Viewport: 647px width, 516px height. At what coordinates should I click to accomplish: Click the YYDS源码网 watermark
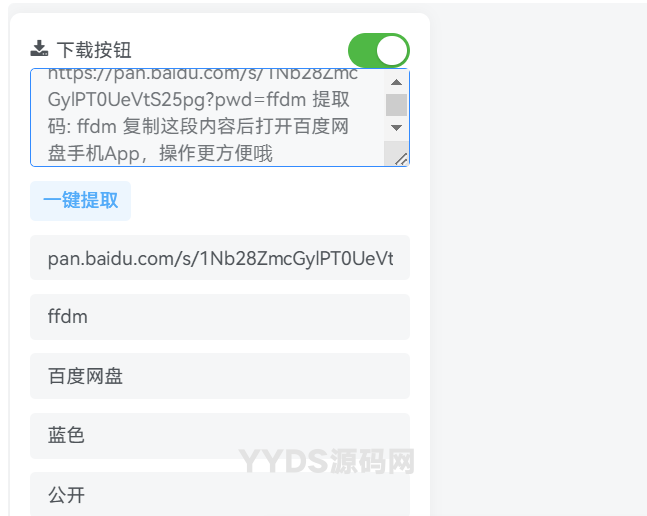(326, 462)
